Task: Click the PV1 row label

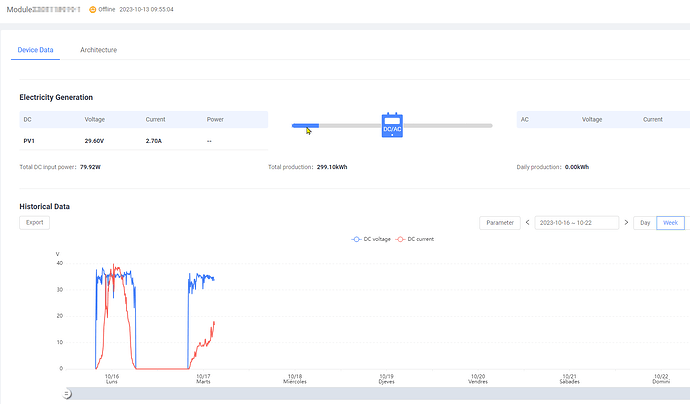Action: 29,141
